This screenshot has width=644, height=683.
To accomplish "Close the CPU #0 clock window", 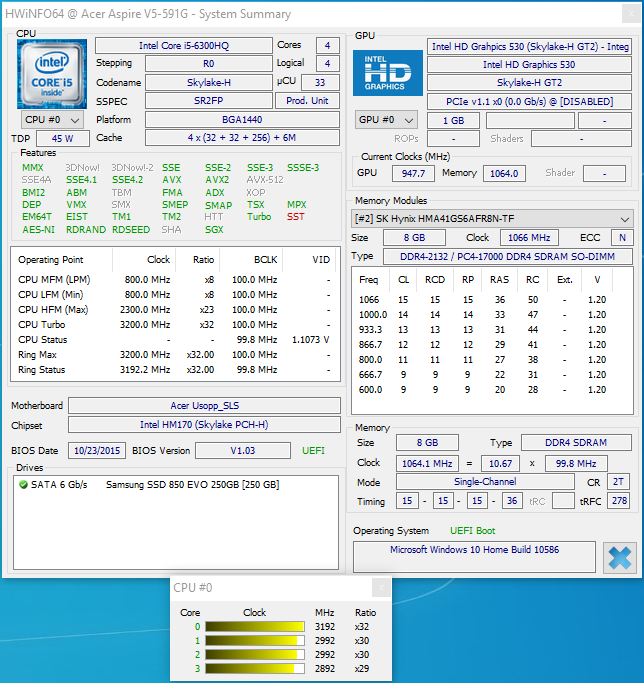I will pyautogui.click(x=381, y=588).
